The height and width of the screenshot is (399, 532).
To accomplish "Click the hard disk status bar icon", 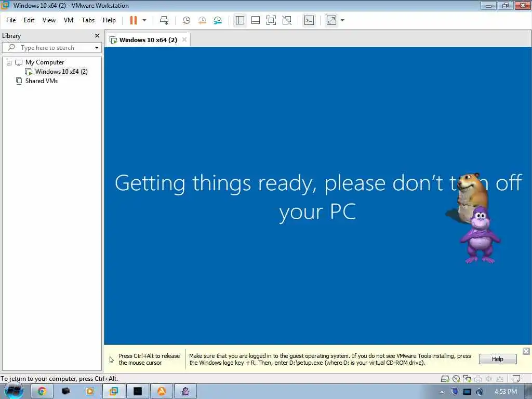I will tap(445, 379).
